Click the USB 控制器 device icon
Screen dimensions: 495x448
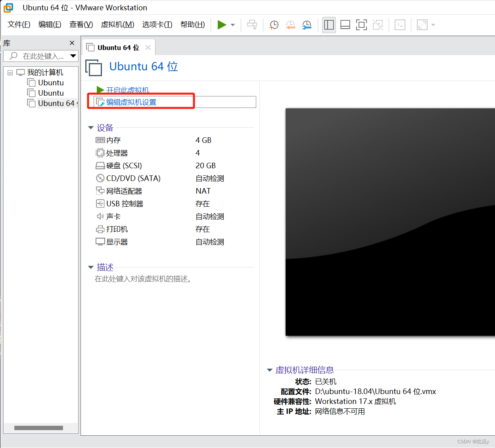[100, 204]
